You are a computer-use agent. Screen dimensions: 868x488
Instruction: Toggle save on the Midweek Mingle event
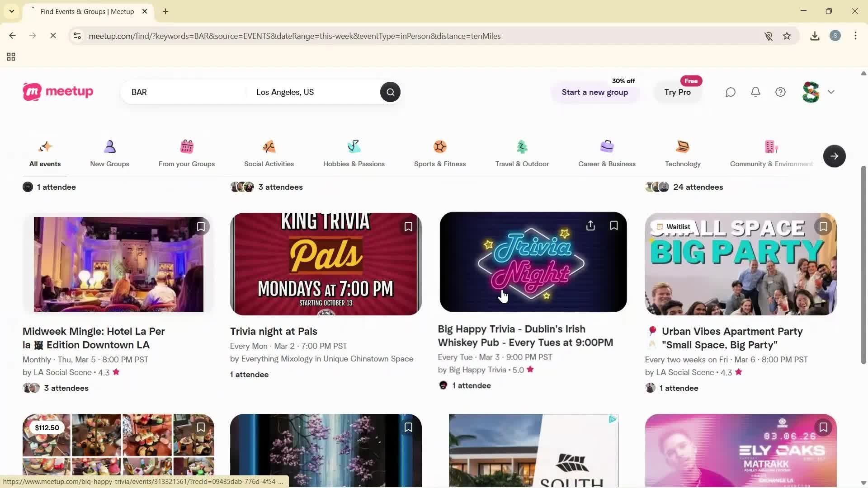[201, 226]
